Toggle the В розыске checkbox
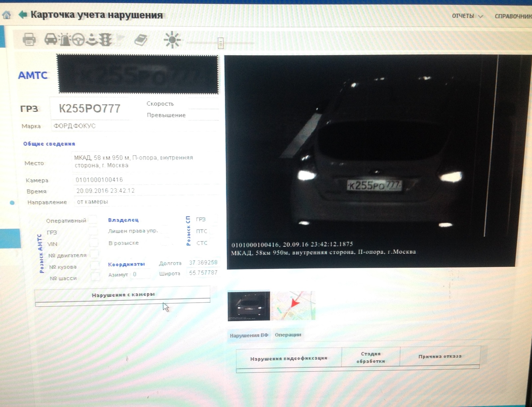 (165, 242)
